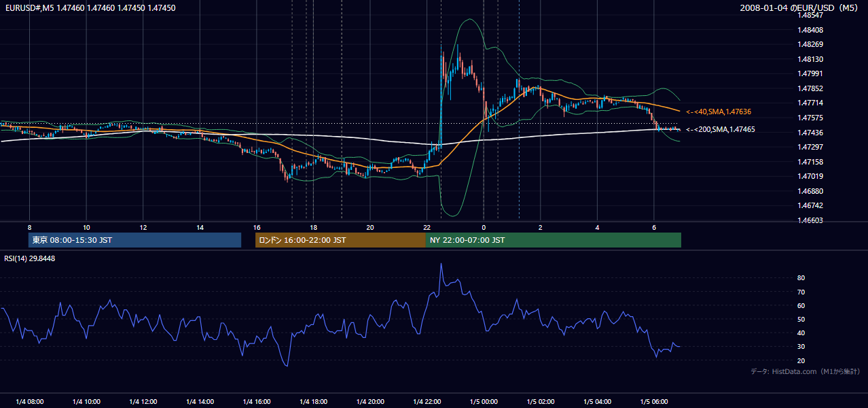
Task: Click price level 1.47436 on the axis
Action: coord(812,132)
